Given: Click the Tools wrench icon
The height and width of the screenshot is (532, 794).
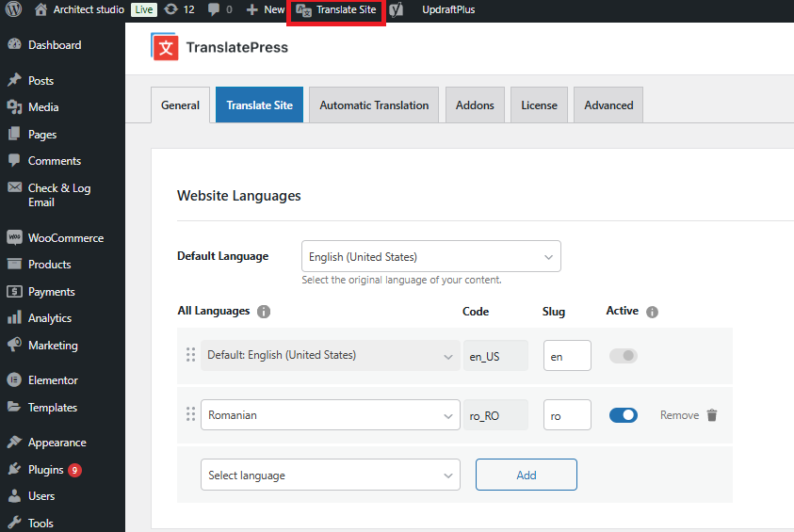Looking at the screenshot, I should pyautogui.click(x=15, y=523).
